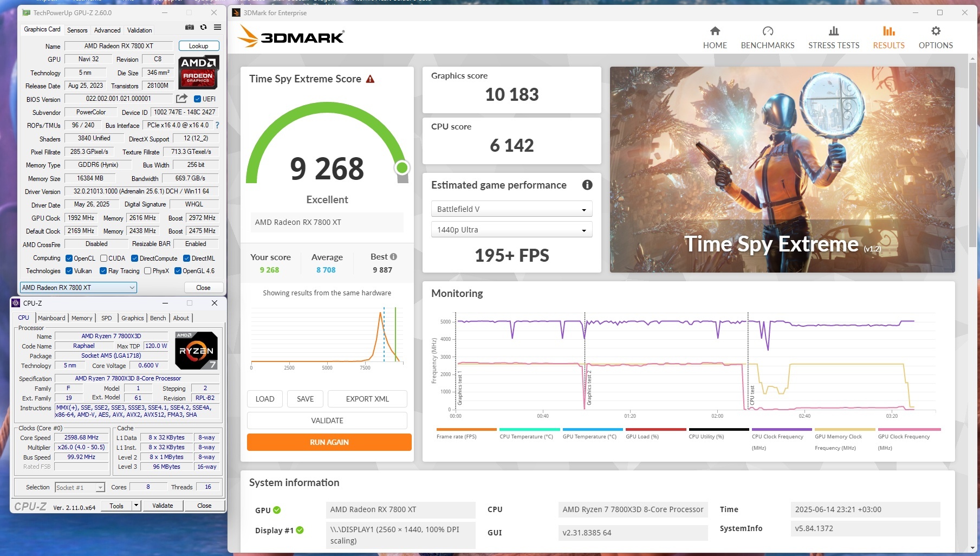Image resolution: width=980 pixels, height=556 pixels.
Task: Click the green Display #1 check mark
Action: point(300,530)
